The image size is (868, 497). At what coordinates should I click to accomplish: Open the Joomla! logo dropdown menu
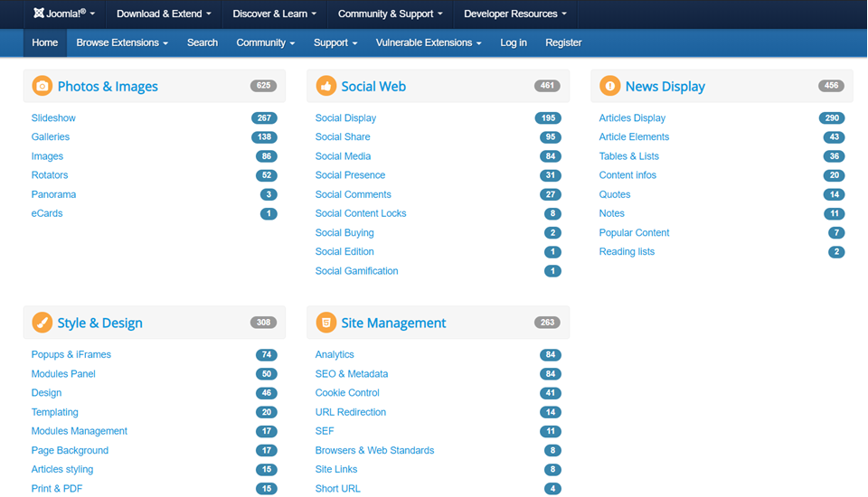(x=64, y=14)
